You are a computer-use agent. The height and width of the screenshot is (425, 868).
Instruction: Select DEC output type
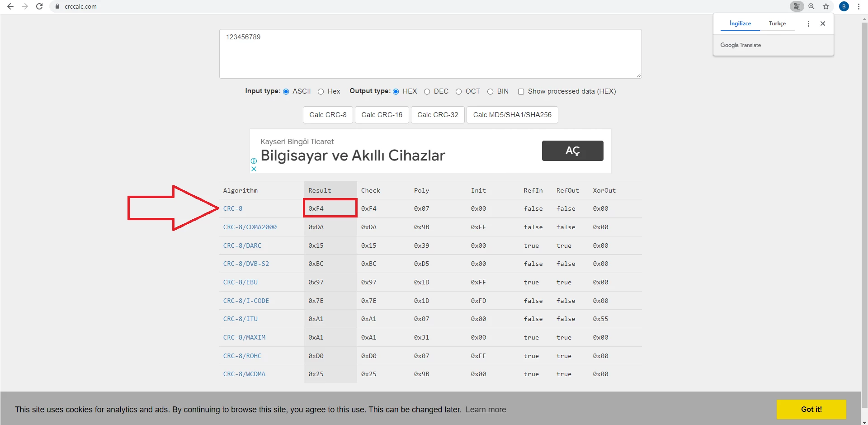(x=427, y=92)
